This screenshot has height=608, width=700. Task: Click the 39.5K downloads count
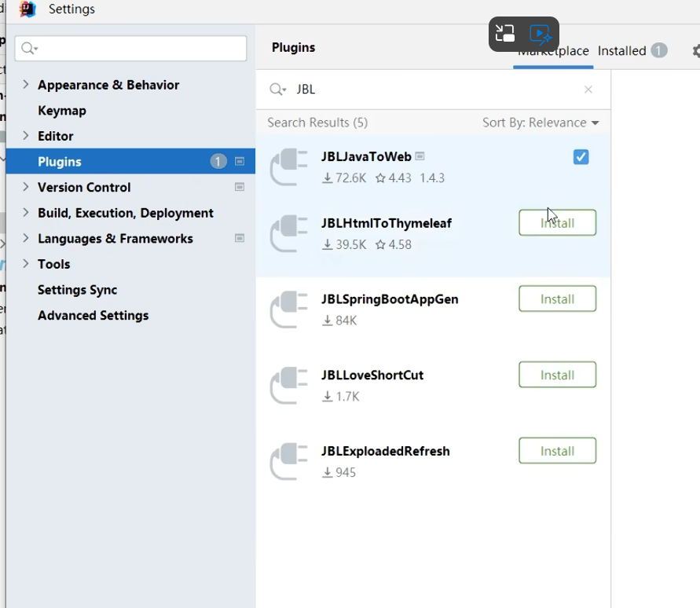click(x=344, y=244)
